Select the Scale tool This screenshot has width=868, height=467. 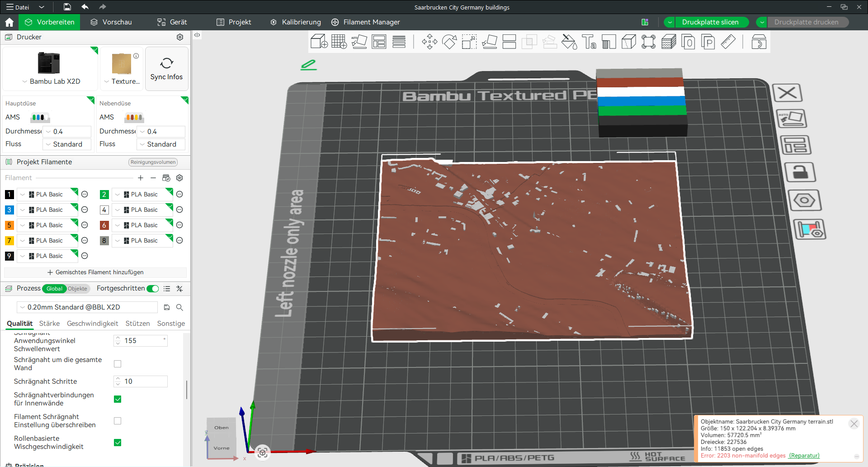(469, 42)
